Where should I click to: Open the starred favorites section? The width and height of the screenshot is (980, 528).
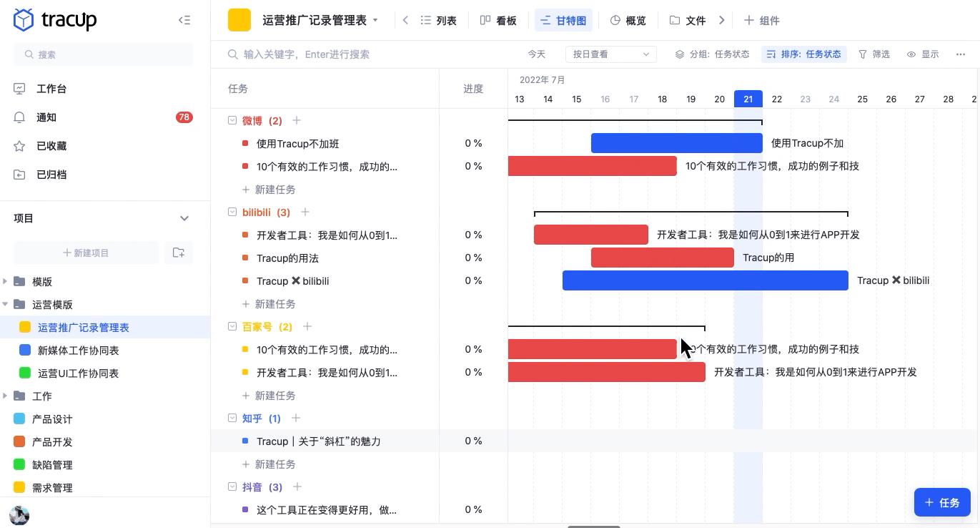pos(19,146)
